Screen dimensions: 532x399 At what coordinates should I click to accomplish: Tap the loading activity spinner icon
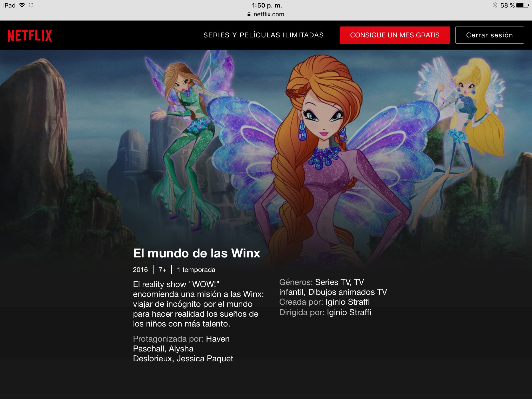point(31,5)
